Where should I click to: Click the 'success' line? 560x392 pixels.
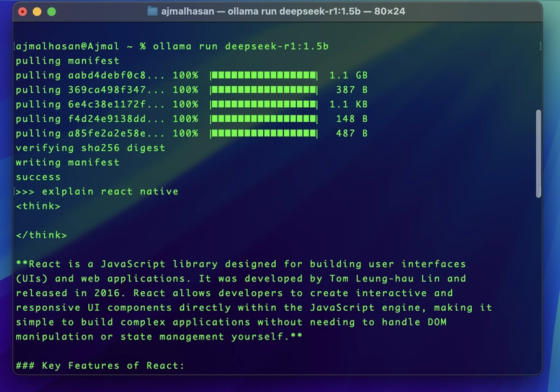click(x=38, y=177)
